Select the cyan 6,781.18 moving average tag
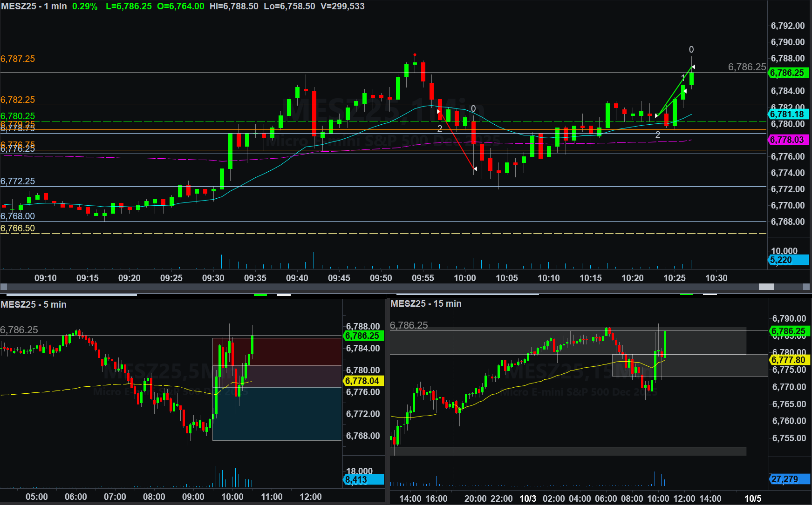 [x=788, y=114]
